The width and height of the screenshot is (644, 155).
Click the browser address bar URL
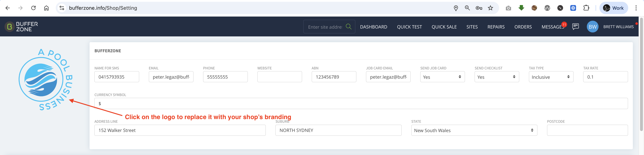pos(103,8)
